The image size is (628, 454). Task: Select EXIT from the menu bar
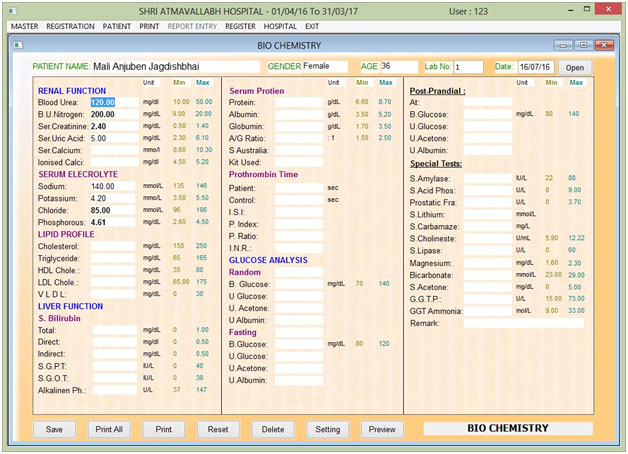point(313,26)
